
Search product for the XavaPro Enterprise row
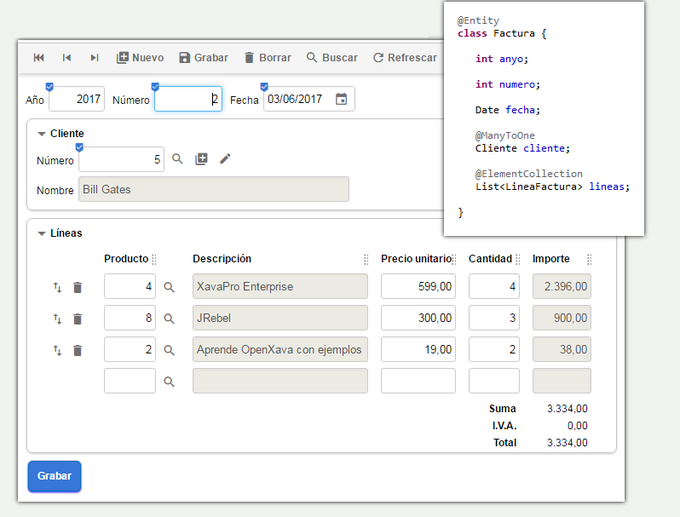(x=169, y=287)
